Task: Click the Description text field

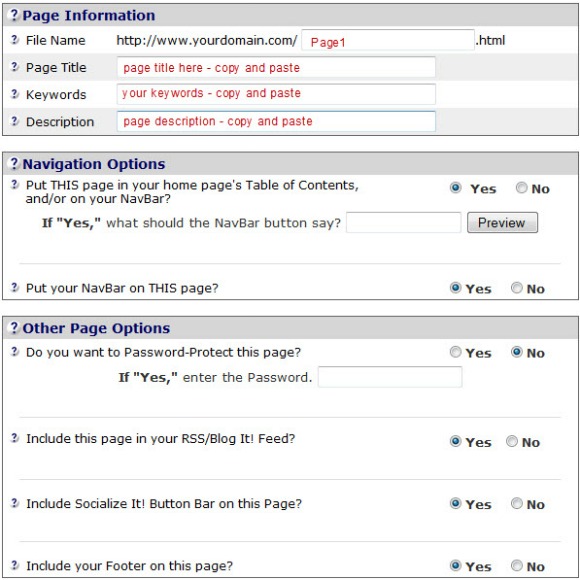Action: (276, 121)
